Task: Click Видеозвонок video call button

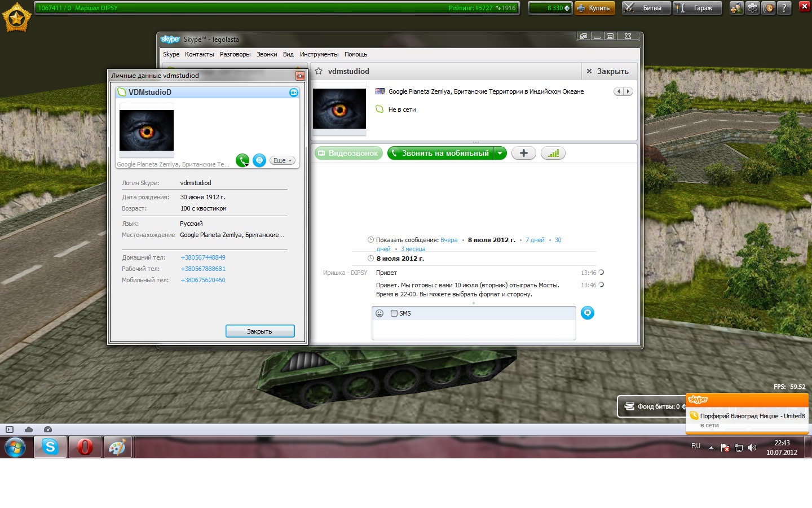Action: click(348, 153)
